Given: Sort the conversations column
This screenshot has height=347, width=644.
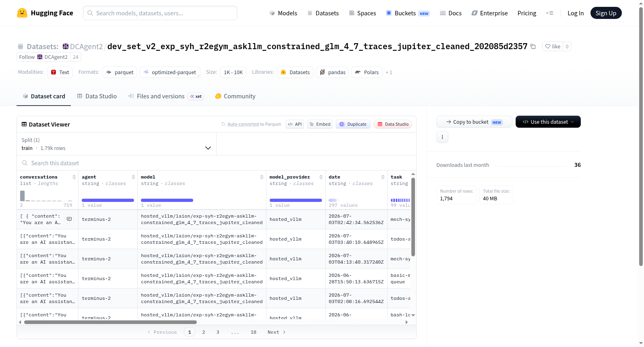Looking at the screenshot, I should pyautogui.click(x=74, y=177).
